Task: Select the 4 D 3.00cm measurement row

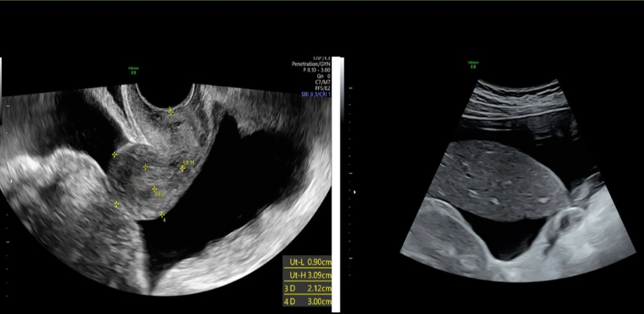Action: 307,302
